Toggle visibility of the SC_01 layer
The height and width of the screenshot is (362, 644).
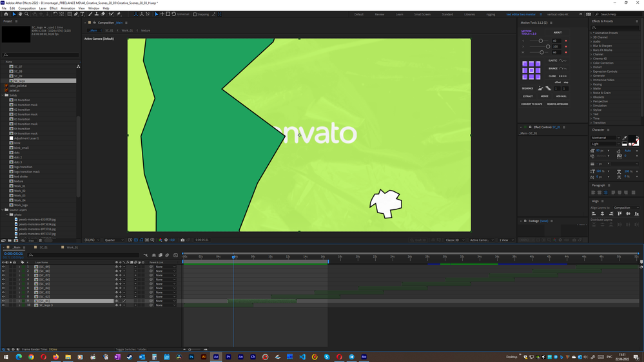coord(3,301)
